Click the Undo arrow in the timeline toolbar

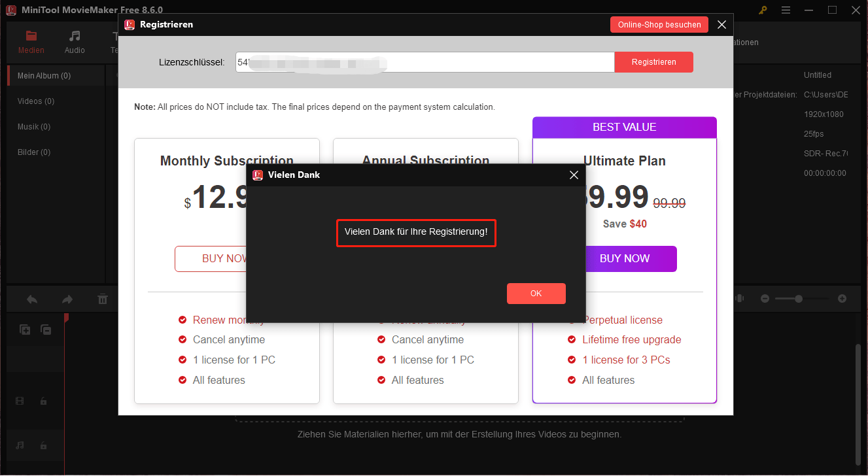31,299
